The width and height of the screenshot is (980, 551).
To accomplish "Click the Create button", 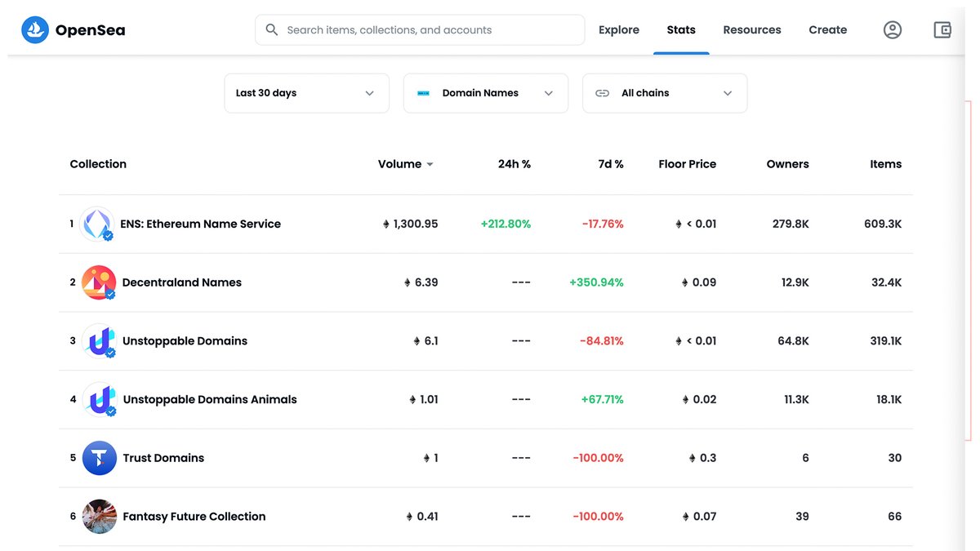I will pos(827,29).
